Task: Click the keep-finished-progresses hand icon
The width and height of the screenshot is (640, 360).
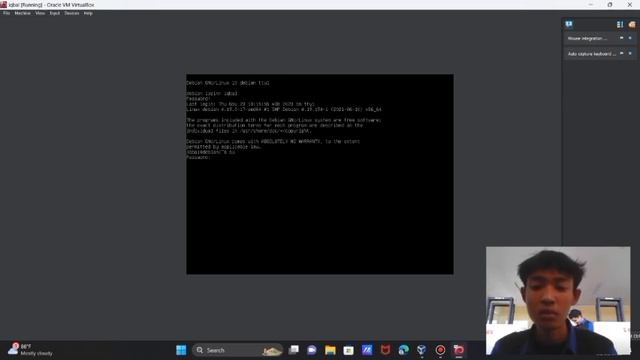Action: pos(632,24)
